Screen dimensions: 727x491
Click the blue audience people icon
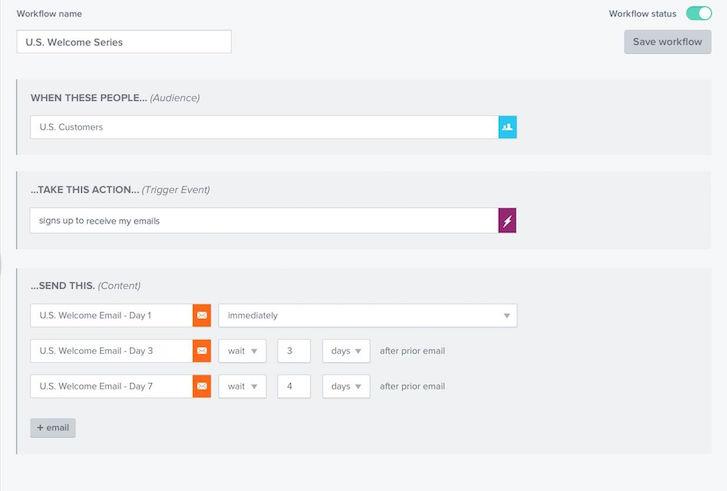pyautogui.click(x=507, y=127)
